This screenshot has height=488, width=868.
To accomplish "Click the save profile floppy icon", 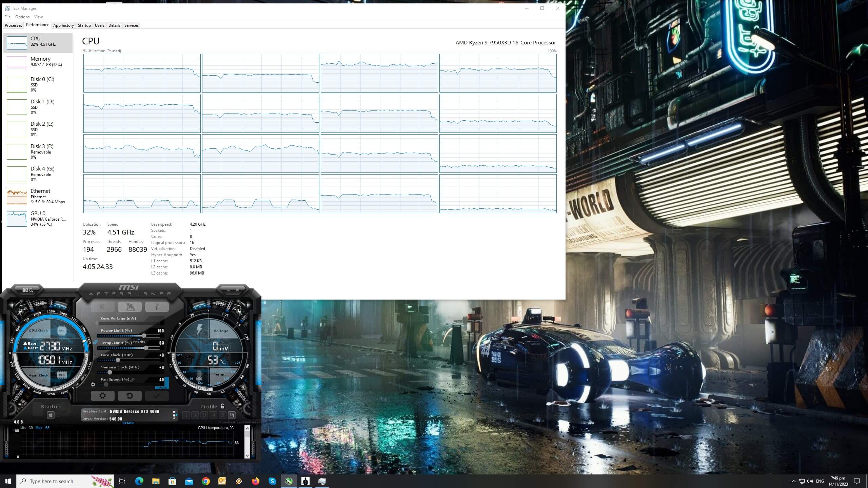I will (x=232, y=415).
